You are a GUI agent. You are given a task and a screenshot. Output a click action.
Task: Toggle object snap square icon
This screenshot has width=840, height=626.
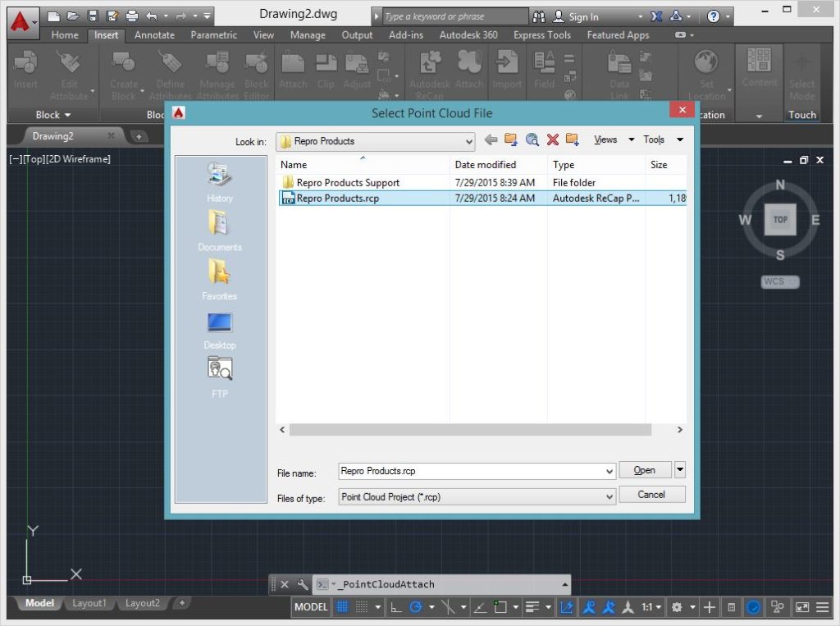pyautogui.click(x=500, y=607)
